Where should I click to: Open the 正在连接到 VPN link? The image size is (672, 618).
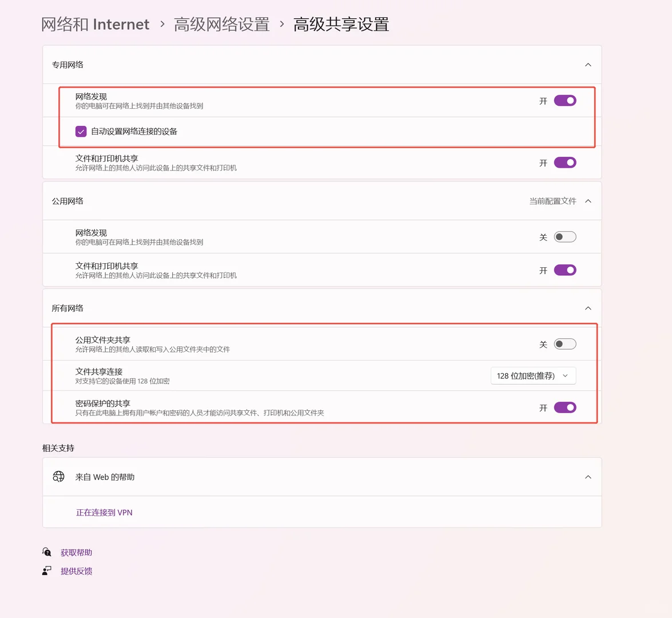[x=104, y=512]
